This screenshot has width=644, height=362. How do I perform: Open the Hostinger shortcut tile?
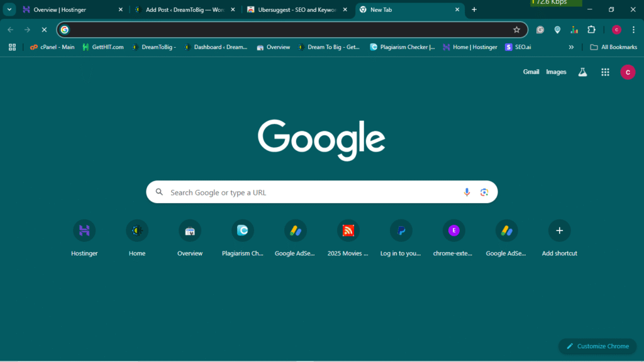[x=84, y=231]
